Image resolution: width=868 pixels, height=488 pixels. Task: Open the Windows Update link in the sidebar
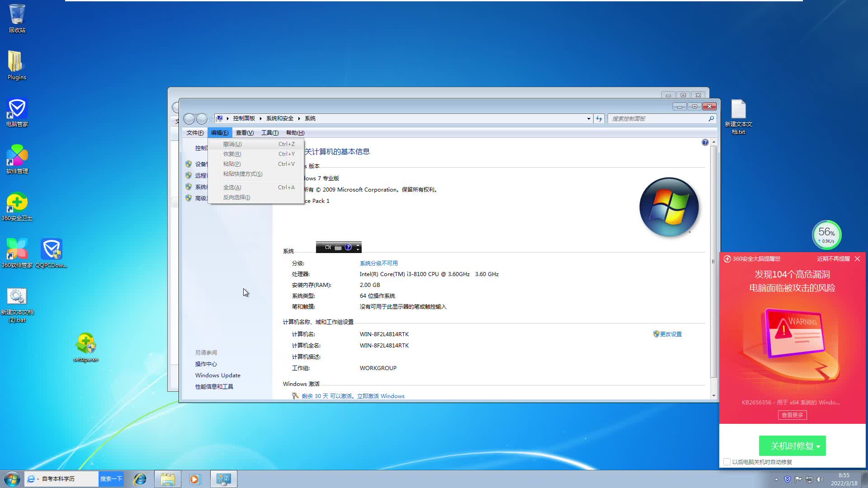coord(218,375)
